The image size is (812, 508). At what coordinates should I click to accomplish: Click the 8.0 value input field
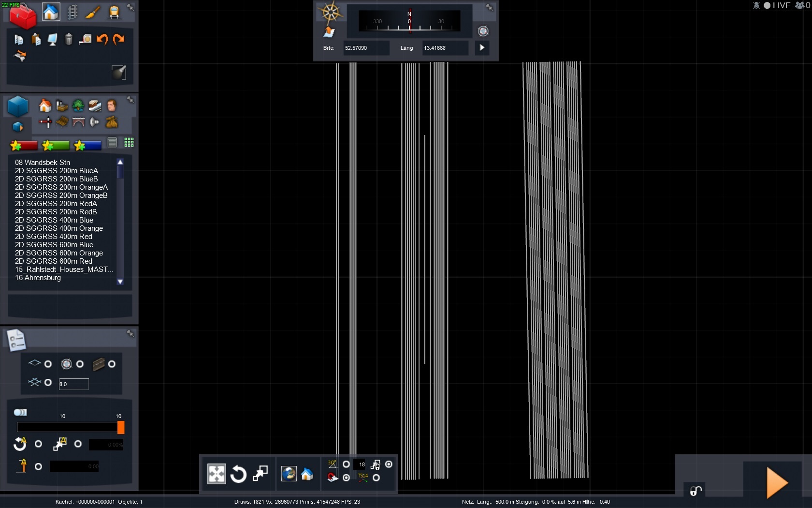pos(73,384)
